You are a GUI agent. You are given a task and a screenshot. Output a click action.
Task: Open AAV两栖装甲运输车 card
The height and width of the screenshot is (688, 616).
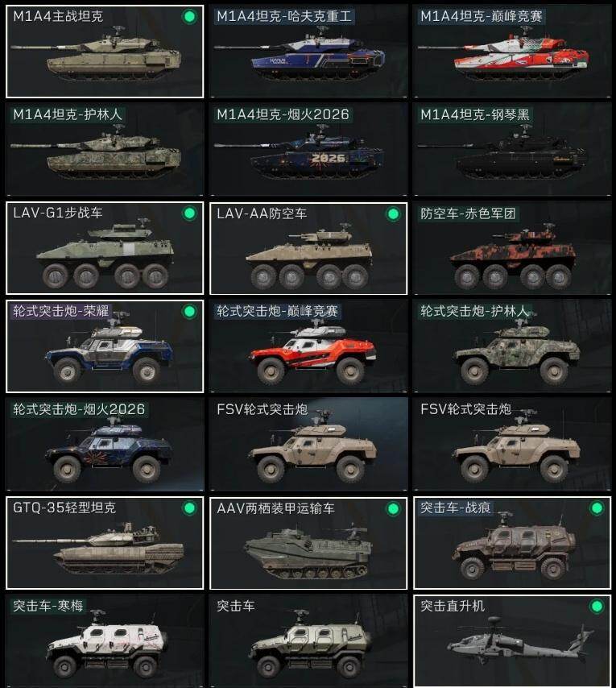click(x=308, y=543)
